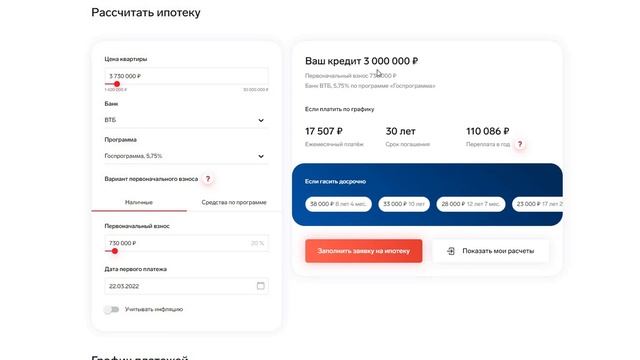Open help for initial payment option
The height and width of the screenshot is (360, 640).
[x=208, y=179]
